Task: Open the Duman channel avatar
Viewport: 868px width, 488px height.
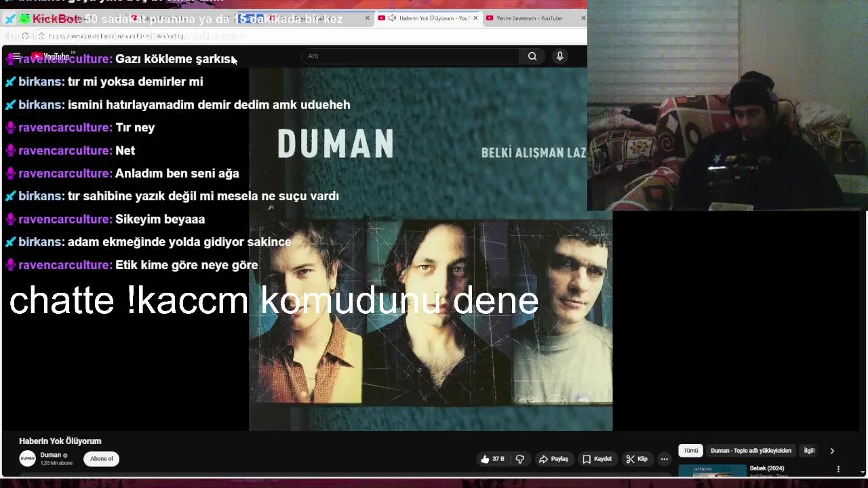Action: pos(27,459)
